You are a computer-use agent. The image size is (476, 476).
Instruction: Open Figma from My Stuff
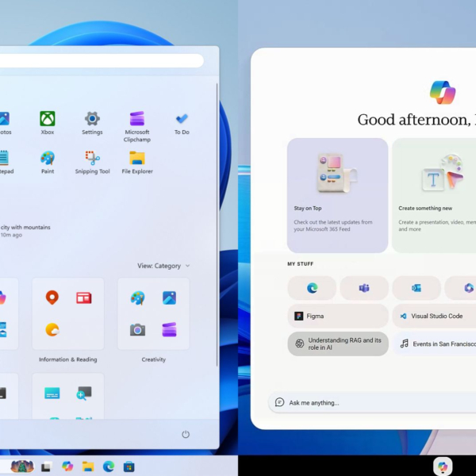338,316
